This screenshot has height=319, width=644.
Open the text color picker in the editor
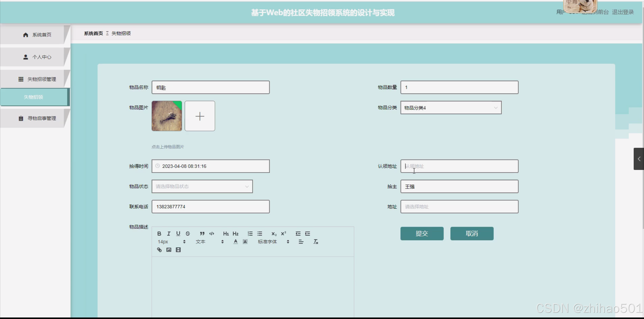pos(236,242)
